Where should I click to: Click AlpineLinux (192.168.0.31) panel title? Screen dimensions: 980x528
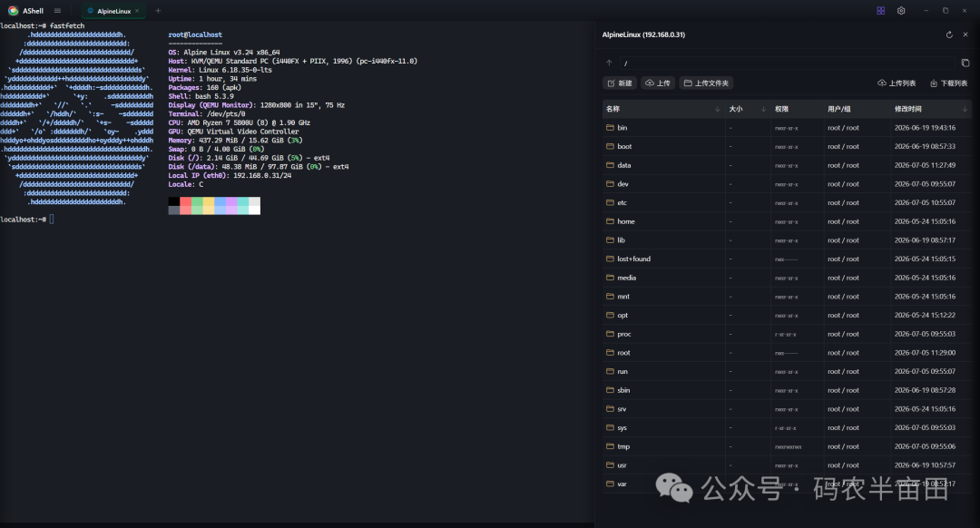click(x=643, y=35)
